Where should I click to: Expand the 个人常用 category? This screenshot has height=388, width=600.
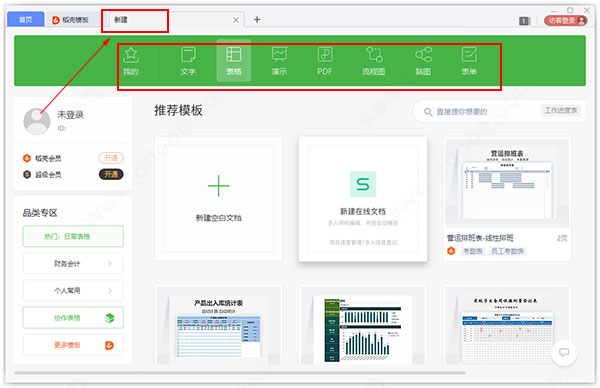point(73,290)
